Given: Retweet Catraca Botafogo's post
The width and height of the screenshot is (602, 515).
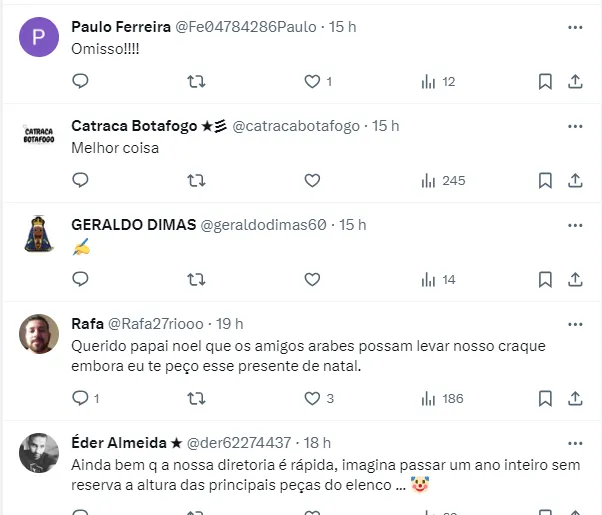Looking at the screenshot, I should [x=196, y=180].
